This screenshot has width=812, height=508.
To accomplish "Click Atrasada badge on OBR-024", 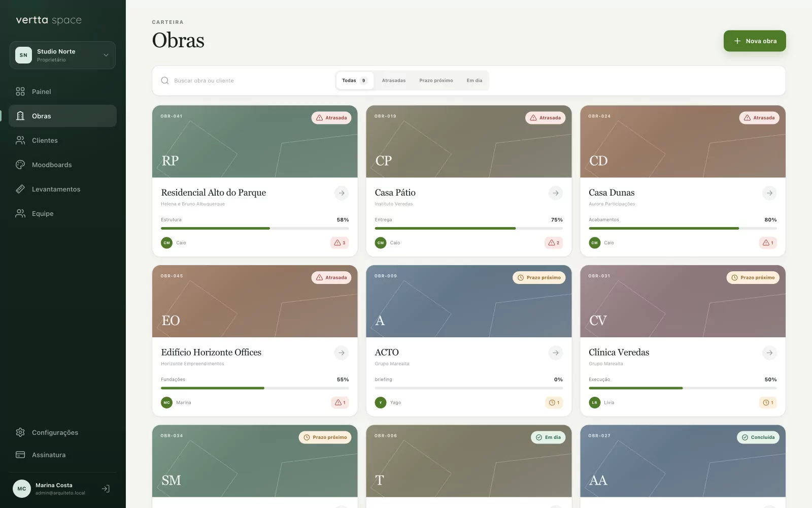I will pyautogui.click(x=759, y=118).
